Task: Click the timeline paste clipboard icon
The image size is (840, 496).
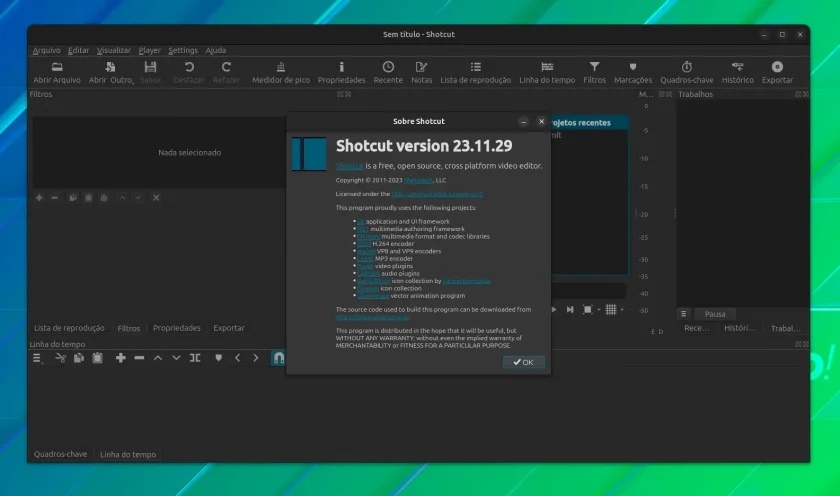Action: 97,358
